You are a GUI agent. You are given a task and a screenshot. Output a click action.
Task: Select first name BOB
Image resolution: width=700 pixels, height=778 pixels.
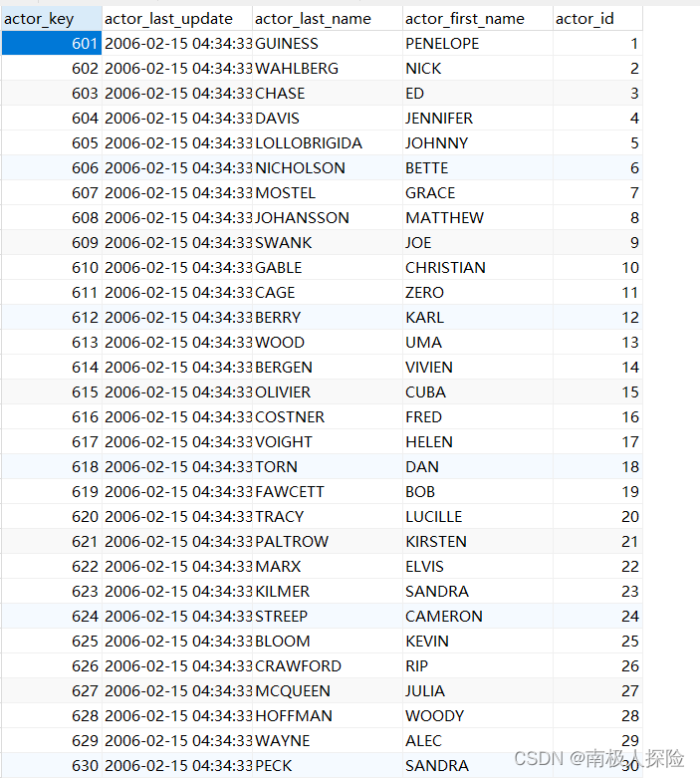pos(420,491)
